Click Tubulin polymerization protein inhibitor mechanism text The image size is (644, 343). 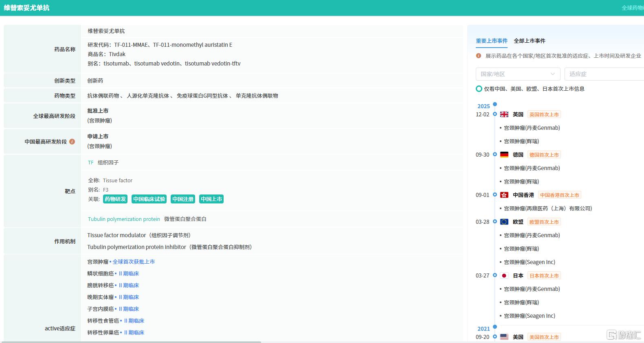point(169,247)
